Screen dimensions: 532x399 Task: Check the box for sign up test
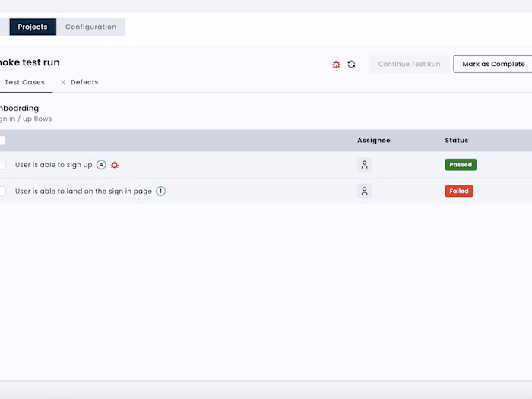pos(2,165)
